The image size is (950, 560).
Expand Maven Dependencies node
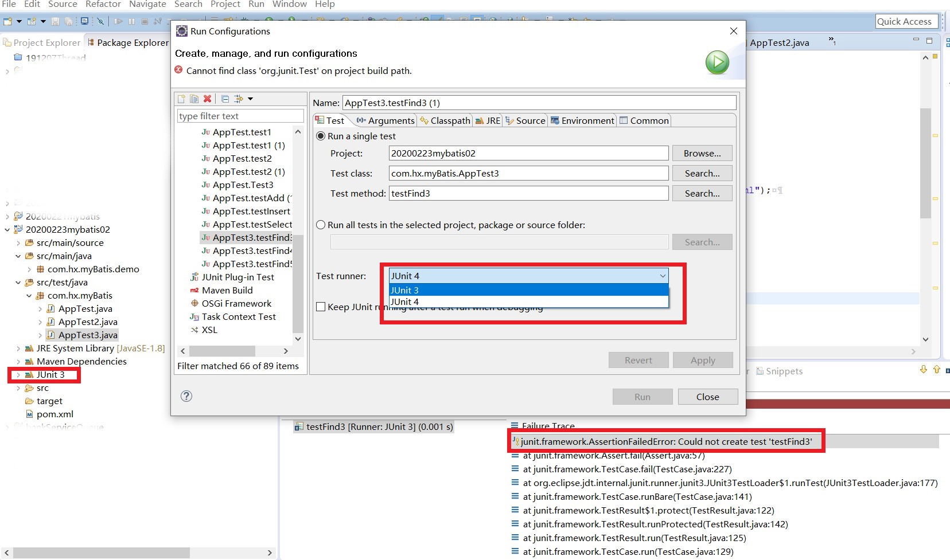(x=18, y=362)
